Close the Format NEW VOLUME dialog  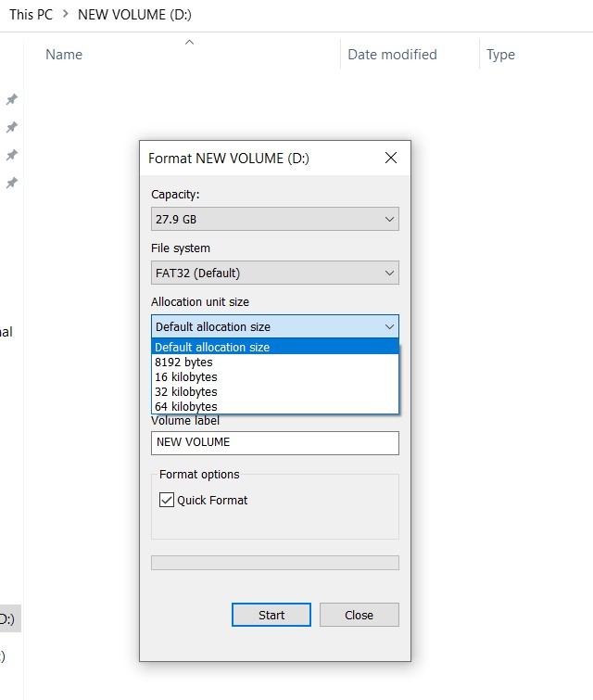[391, 158]
